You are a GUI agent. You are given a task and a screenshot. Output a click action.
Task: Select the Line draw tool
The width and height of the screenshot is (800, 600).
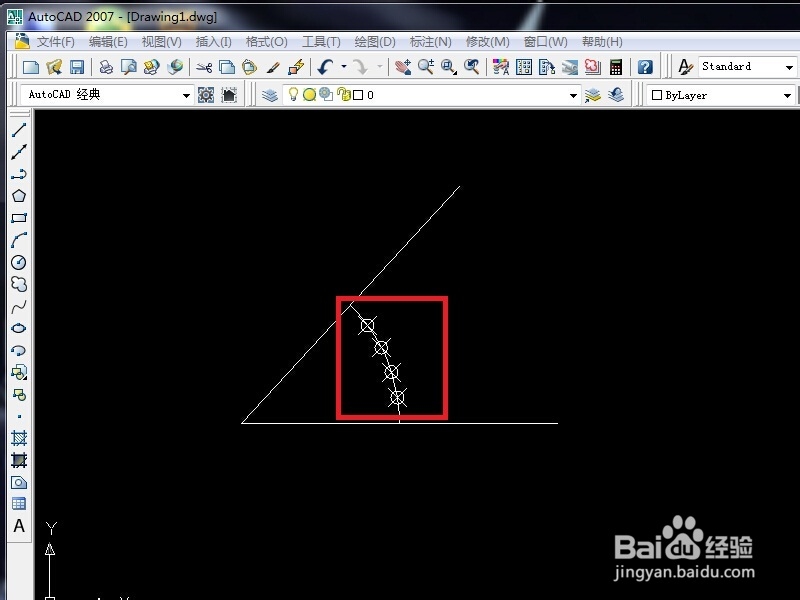coord(19,130)
